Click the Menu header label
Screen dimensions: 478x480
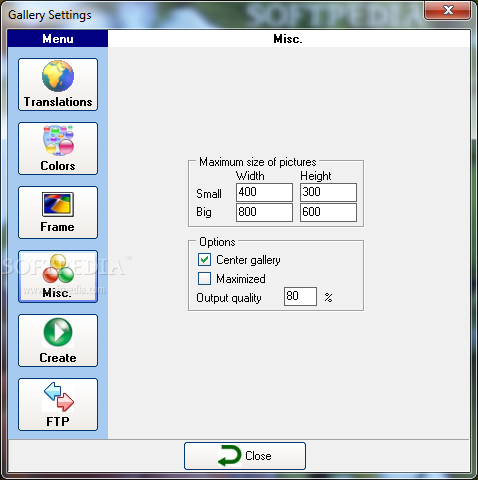[x=58, y=39]
